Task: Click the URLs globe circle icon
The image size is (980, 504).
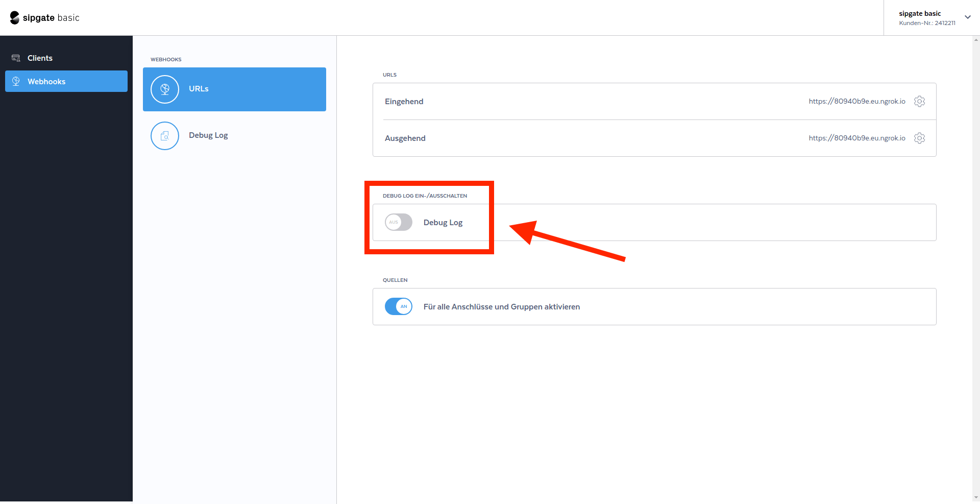Action: [165, 89]
